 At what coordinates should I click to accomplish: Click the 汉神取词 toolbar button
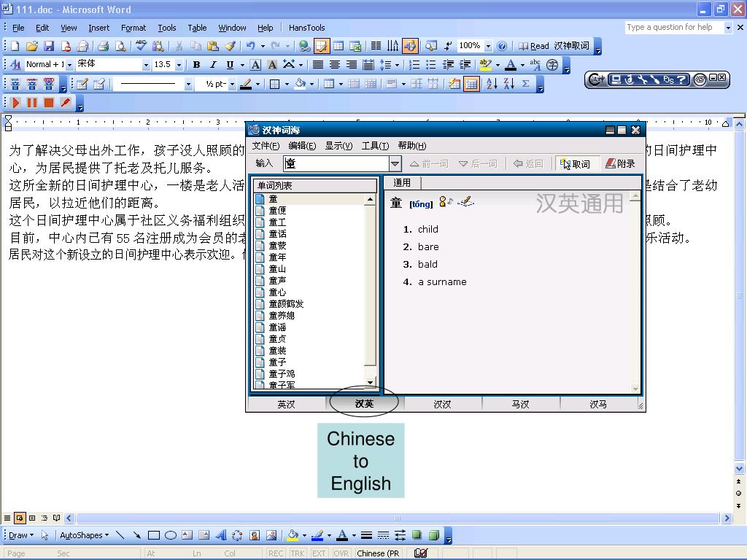572,46
